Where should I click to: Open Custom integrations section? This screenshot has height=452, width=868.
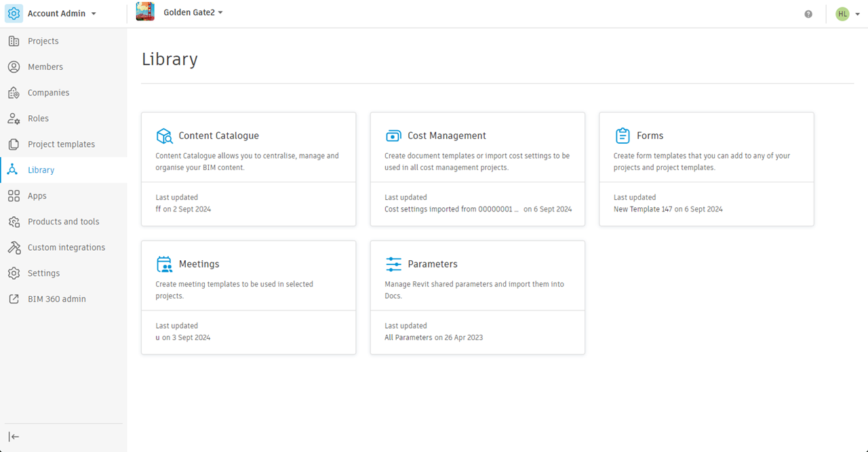point(66,247)
